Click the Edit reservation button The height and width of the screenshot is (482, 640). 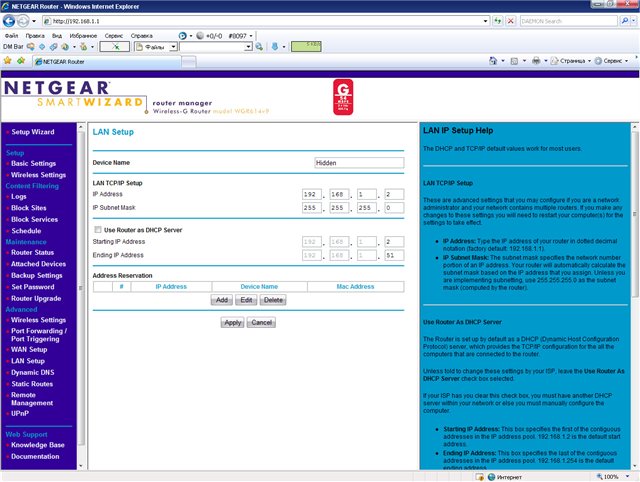[246, 300]
